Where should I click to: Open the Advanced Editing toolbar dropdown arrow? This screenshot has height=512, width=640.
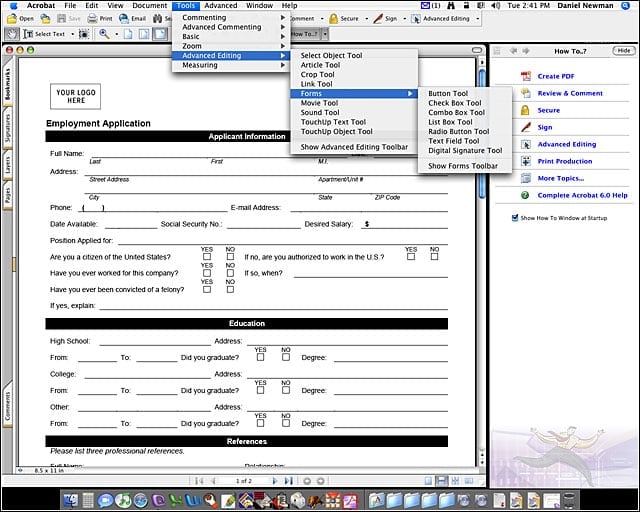pos(478,19)
